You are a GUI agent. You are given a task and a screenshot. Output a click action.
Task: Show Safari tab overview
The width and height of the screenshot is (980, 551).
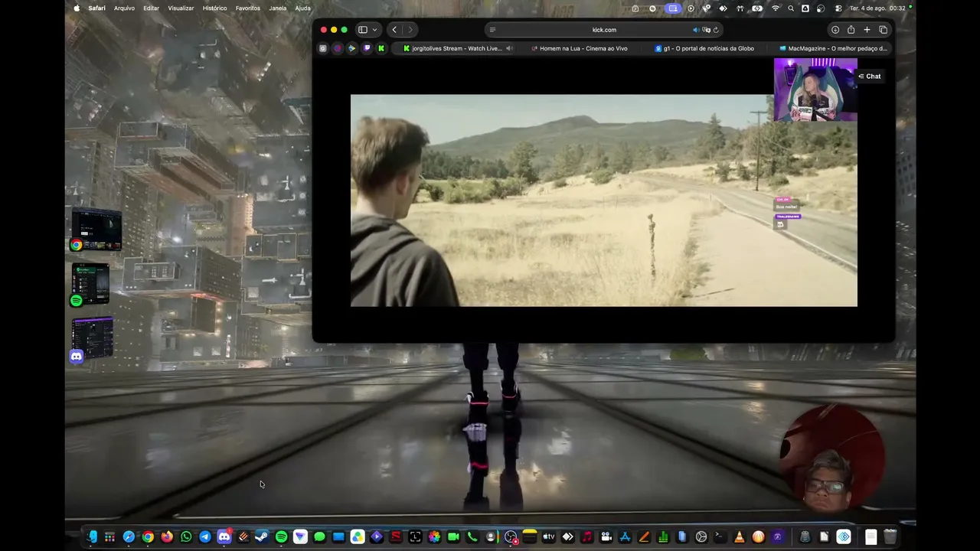883,30
